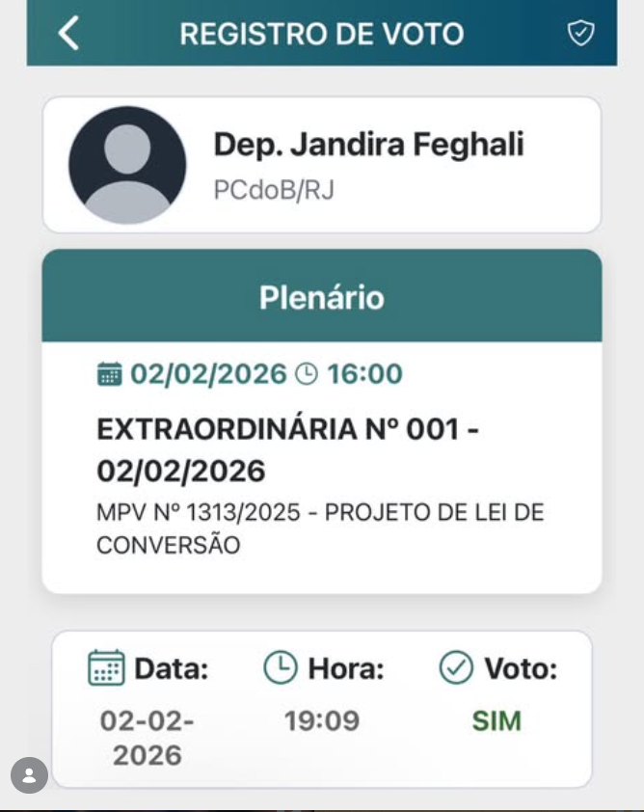Click the session date 02/02/2026 text
This screenshot has width=644, height=812.
208,374
